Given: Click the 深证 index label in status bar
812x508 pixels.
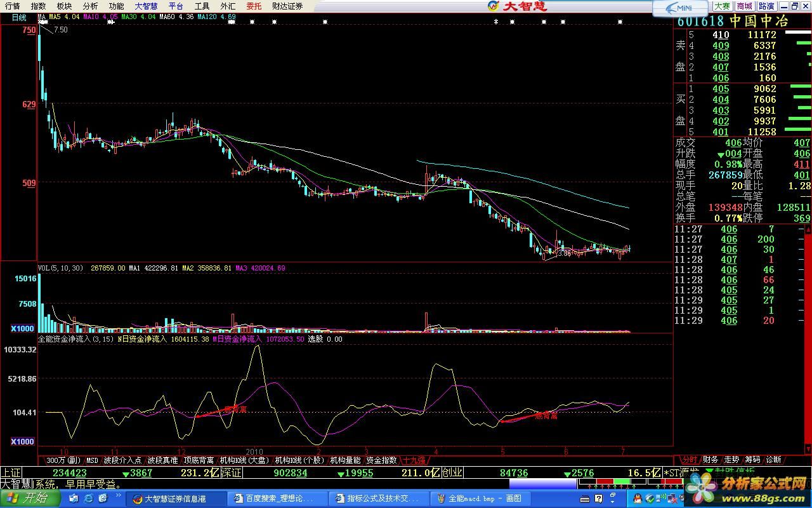Looking at the screenshot, I should click(232, 472).
